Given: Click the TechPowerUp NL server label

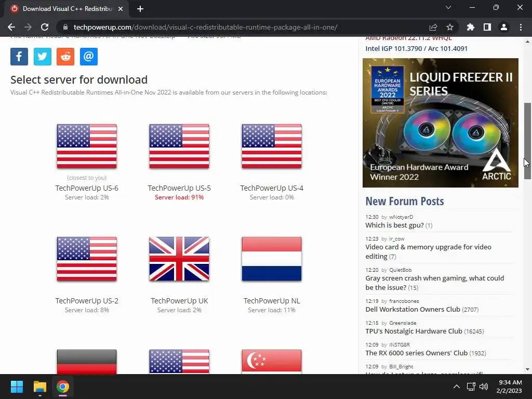Looking at the screenshot, I should [x=272, y=301].
